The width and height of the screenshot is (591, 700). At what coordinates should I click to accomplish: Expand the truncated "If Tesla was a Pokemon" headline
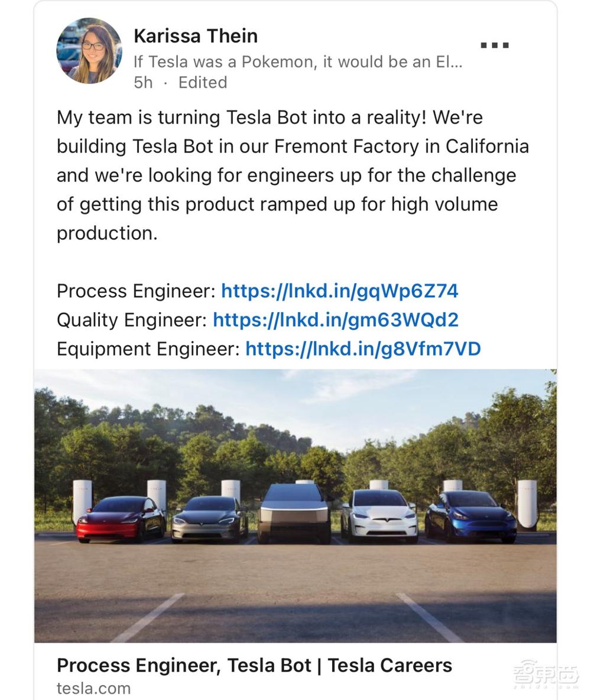pos(298,61)
